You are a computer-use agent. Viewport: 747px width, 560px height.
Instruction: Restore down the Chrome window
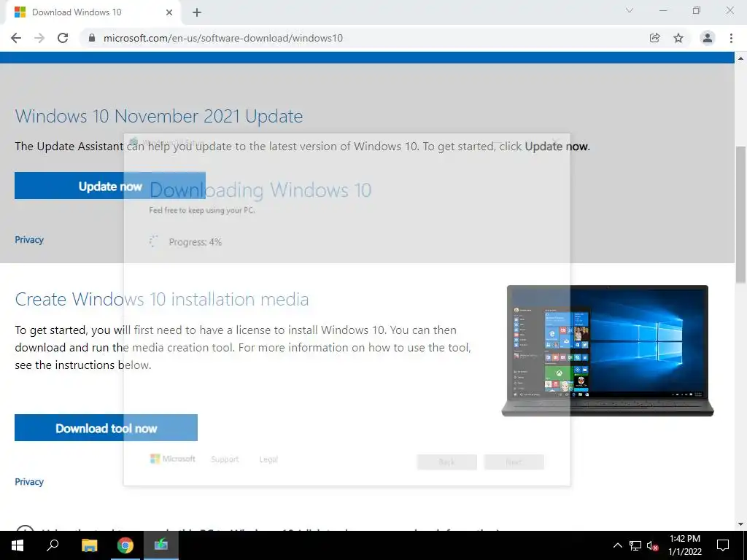click(697, 10)
